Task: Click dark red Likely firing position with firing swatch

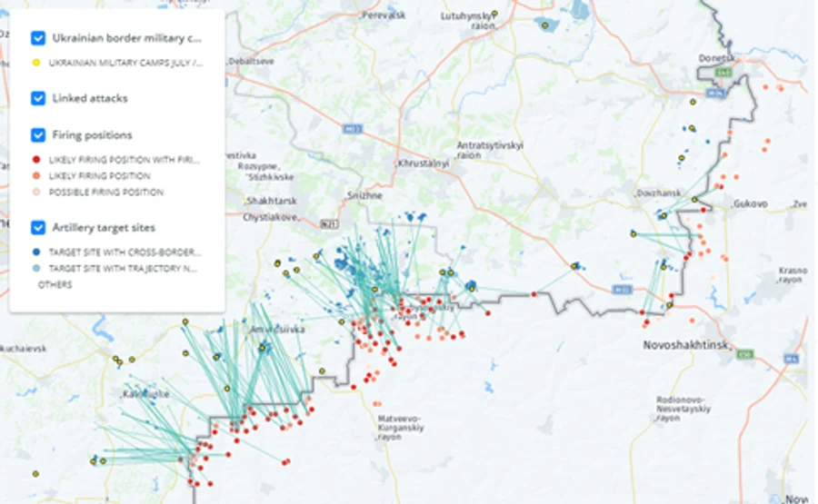Action: pos(36,160)
